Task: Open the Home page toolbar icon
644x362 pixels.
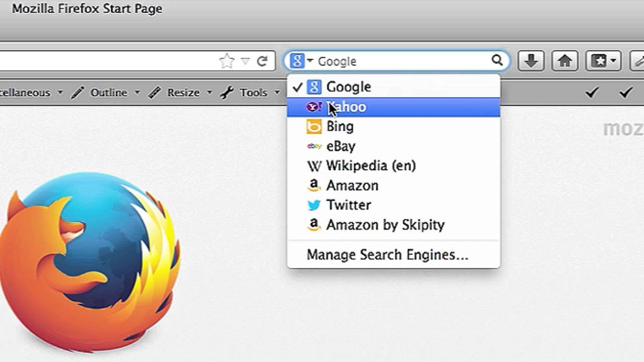Action: click(565, 61)
